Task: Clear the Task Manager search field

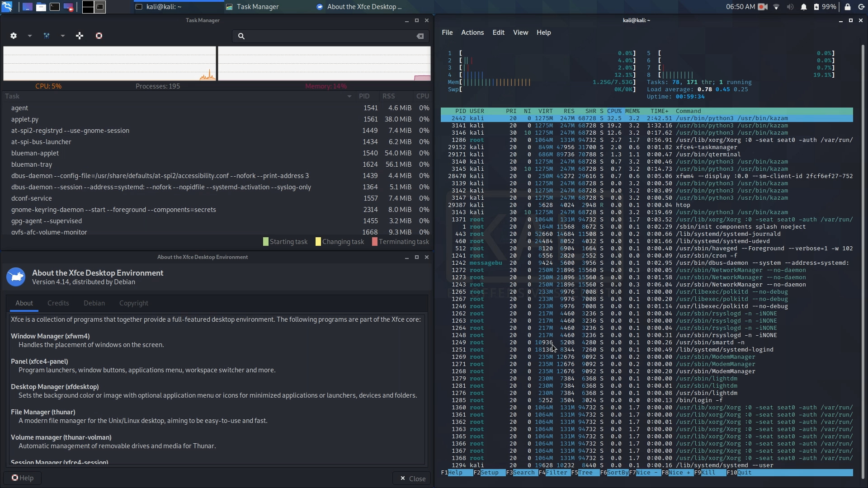Action: pyautogui.click(x=420, y=37)
